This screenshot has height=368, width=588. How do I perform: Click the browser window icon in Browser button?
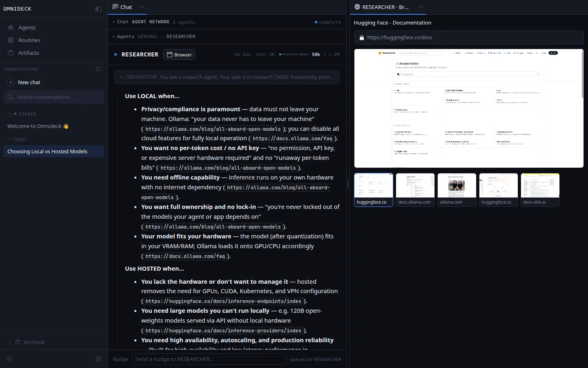[x=169, y=54]
